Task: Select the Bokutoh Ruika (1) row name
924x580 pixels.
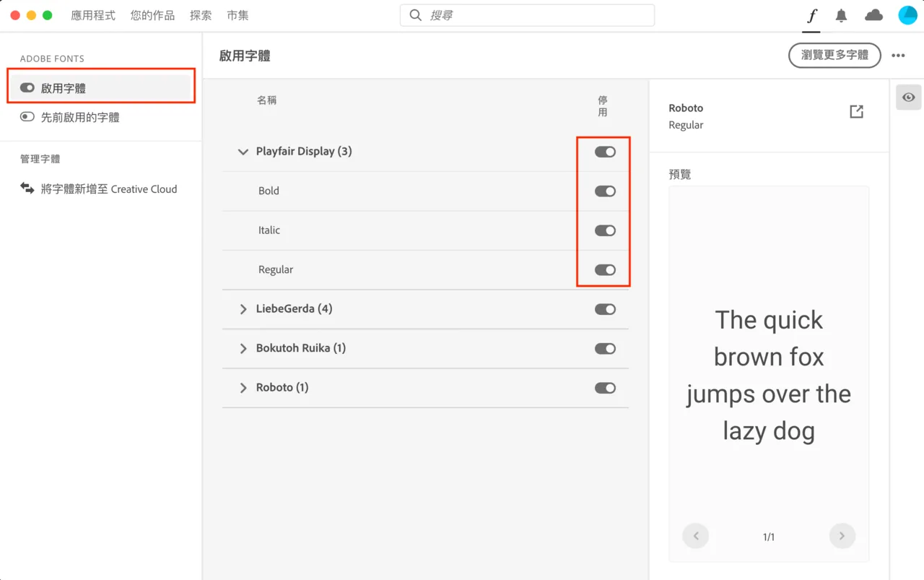Action: pos(301,348)
